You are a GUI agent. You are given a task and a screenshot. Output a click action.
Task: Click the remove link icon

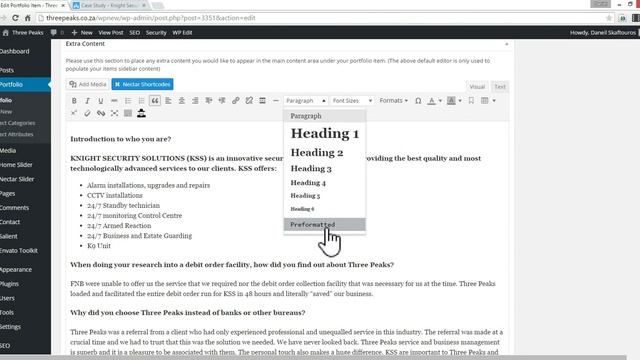(x=249, y=101)
